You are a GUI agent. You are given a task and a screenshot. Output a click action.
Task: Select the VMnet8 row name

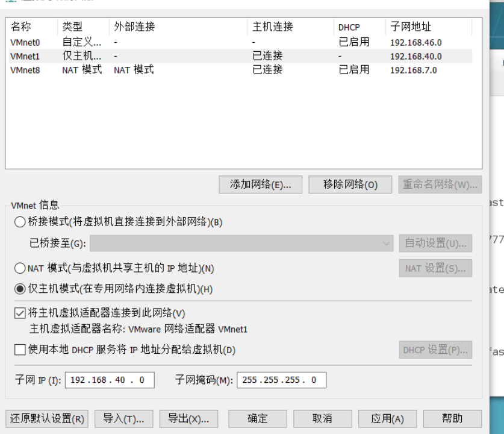click(25, 70)
